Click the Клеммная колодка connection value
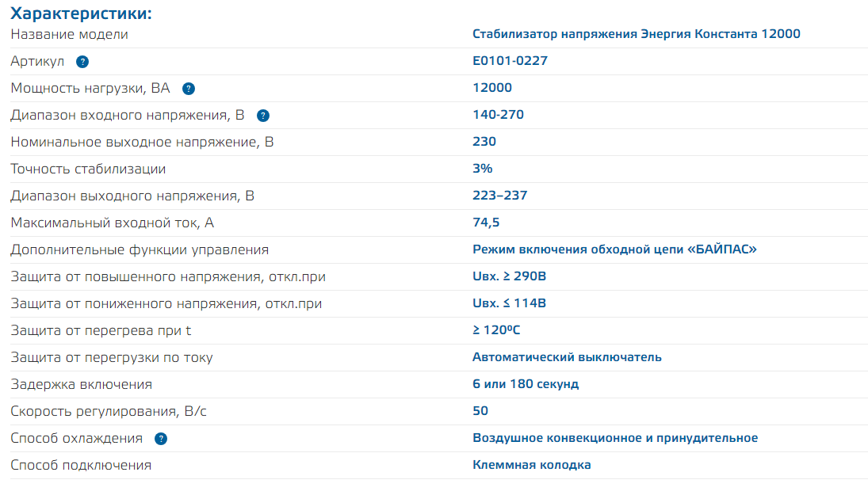This screenshot has width=868, height=495. (x=531, y=465)
